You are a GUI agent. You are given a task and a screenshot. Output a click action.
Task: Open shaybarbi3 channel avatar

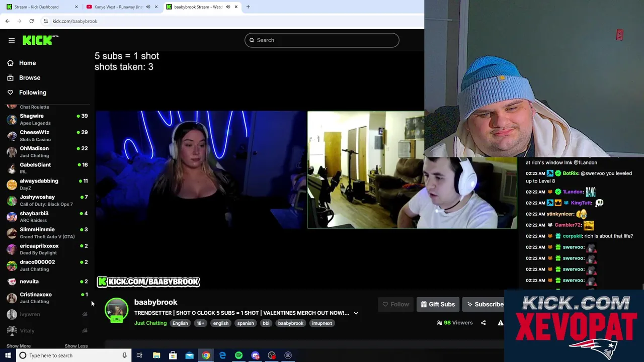[x=12, y=217]
